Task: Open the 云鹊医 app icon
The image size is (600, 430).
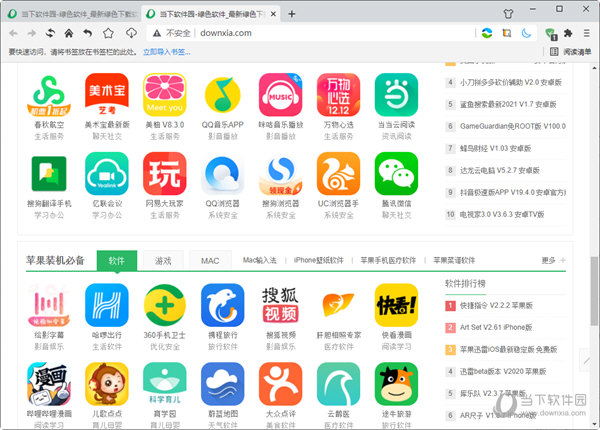Action: 338,384
